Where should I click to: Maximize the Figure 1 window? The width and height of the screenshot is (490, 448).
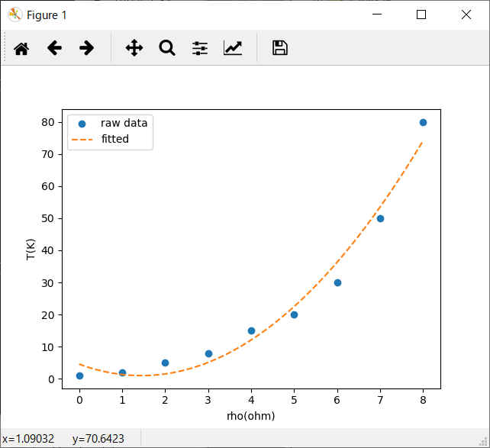click(421, 15)
